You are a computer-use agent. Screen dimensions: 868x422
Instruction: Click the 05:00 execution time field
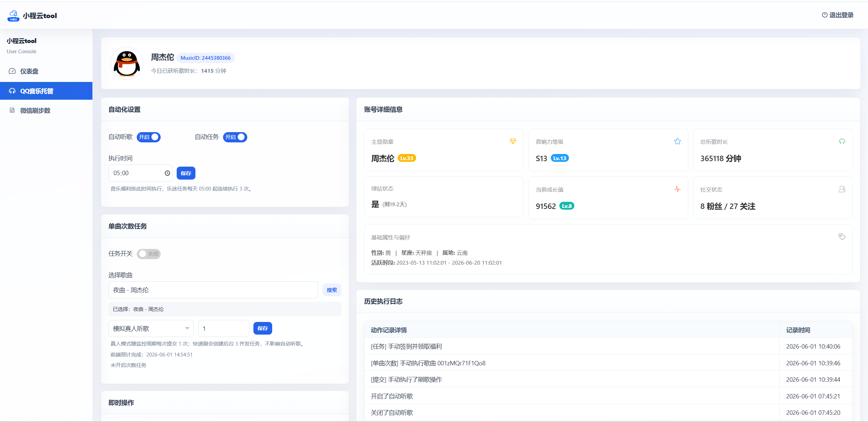point(141,173)
